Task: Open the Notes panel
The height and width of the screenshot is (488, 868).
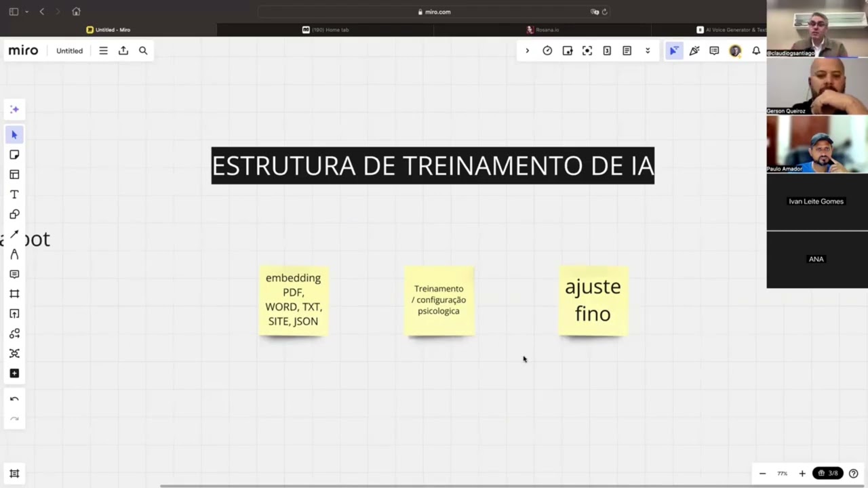Action: [627, 51]
